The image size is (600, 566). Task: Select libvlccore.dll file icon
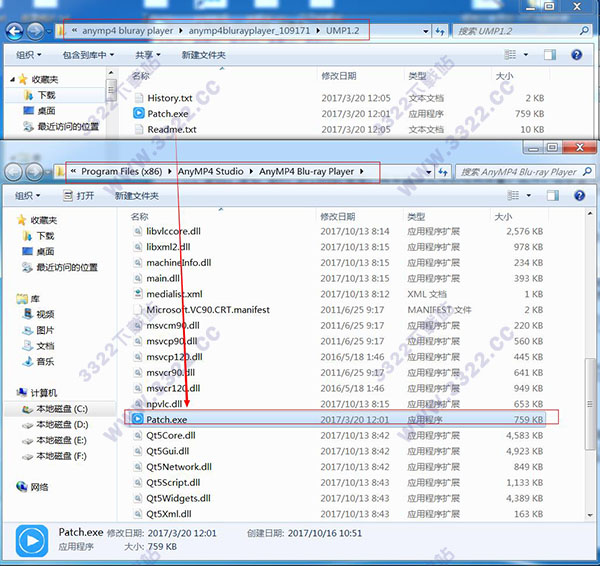(137, 231)
